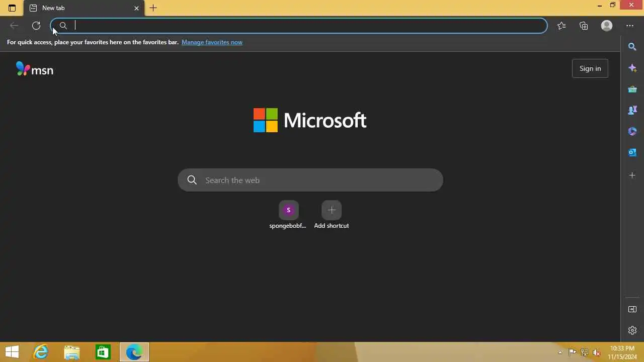Image resolution: width=644 pixels, height=362 pixels.
Task: Open sidebar Games chess icon
Action: point(632,110)
